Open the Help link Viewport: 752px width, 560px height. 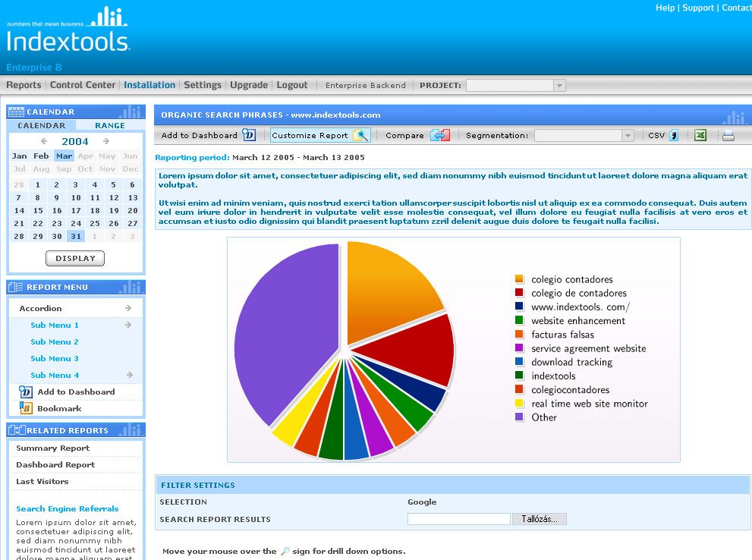tap(665, 8)
